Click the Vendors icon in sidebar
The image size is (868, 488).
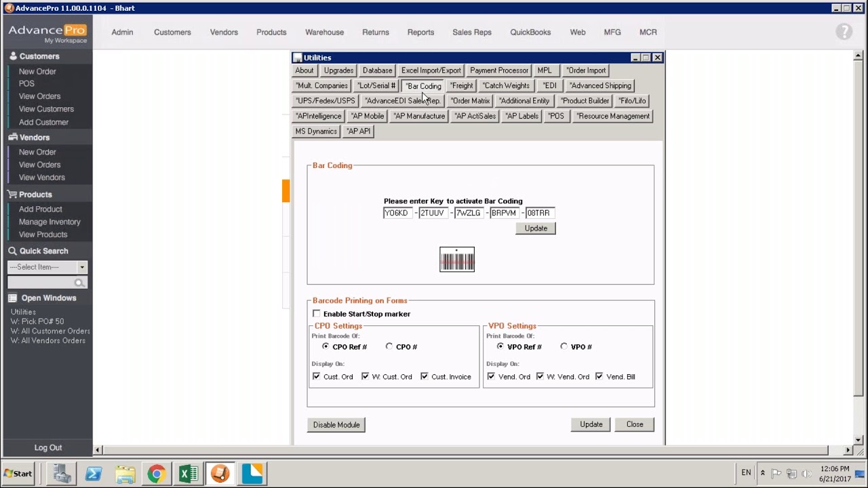point(12,137)
